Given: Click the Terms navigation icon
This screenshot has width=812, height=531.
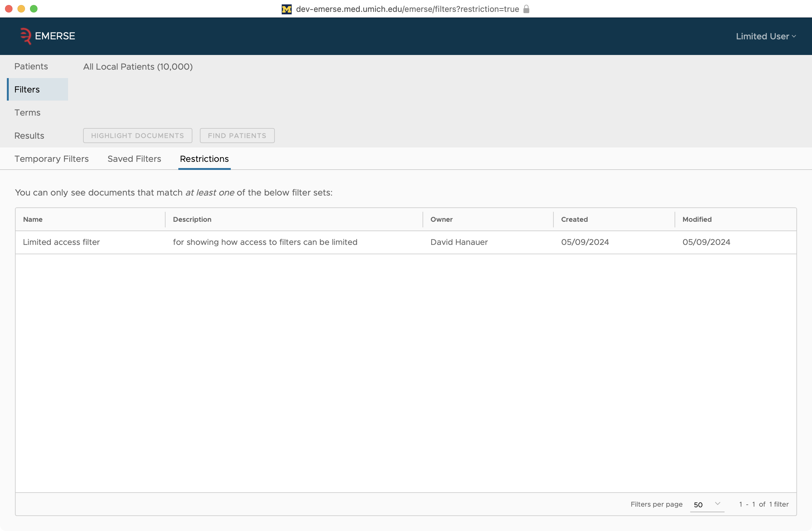Looking at the screenshot, I should pos(27,112).
